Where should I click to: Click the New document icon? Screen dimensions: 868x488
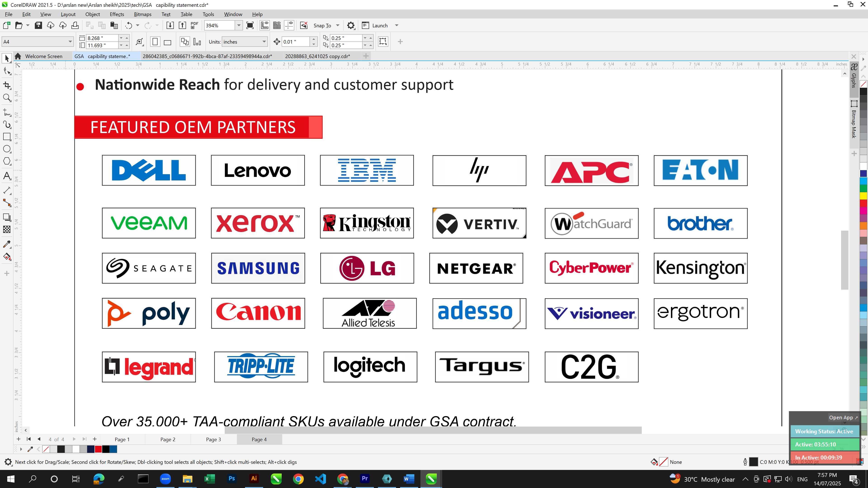(6, 25)
